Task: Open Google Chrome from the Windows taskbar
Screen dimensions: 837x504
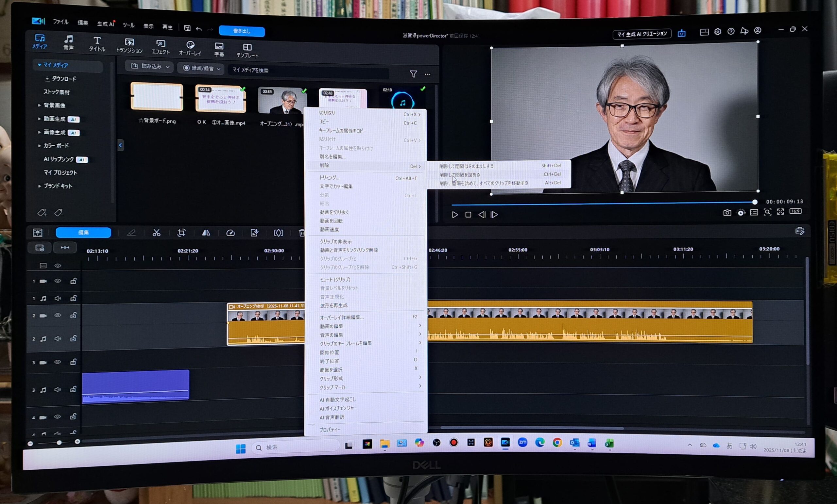Action: [557, 443]
